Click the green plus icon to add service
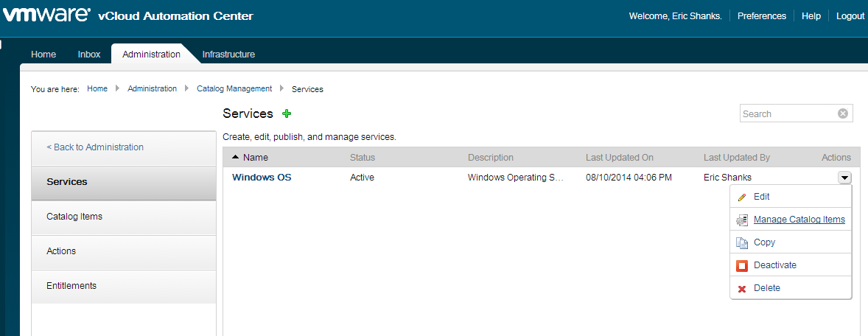Screen dimensions: 868x336 point(287,113)
